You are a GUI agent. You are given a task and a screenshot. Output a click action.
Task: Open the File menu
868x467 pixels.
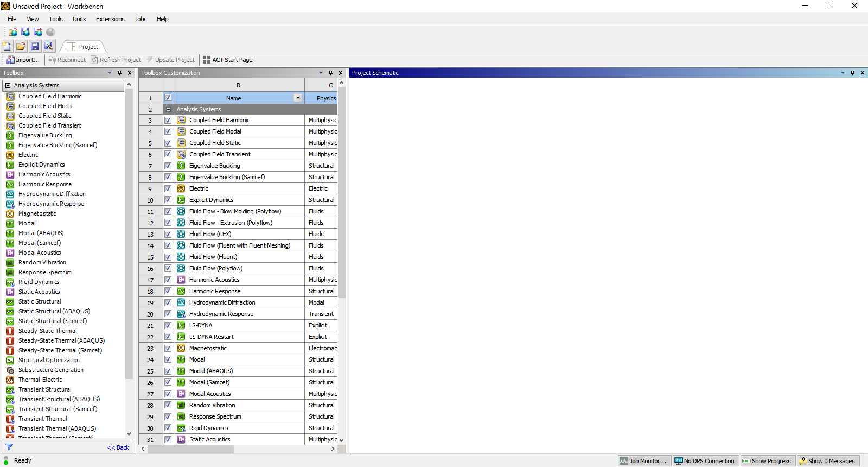pyautogui.click(x=12, y=19)
